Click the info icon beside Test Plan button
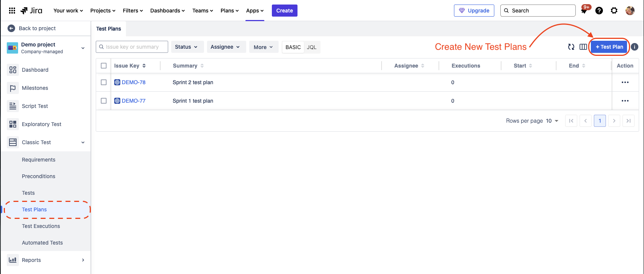The width and height of the screenshot is (644, 274). [x=635, y=47]
